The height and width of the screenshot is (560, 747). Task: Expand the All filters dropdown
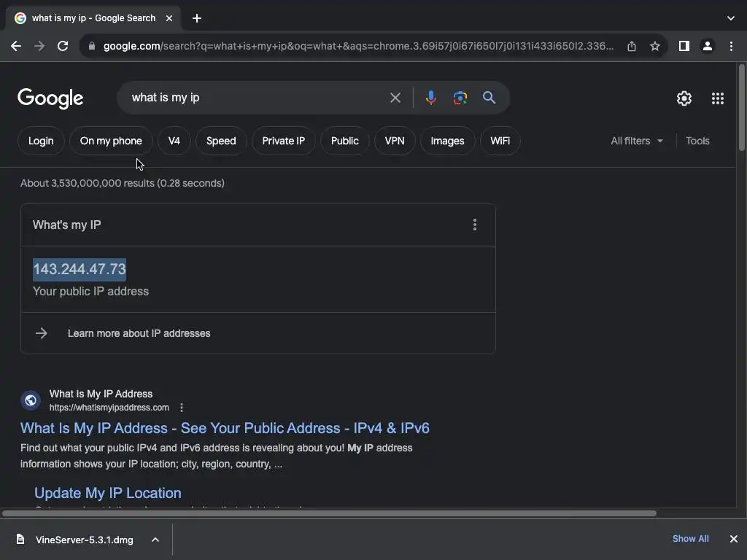[637, 141]
